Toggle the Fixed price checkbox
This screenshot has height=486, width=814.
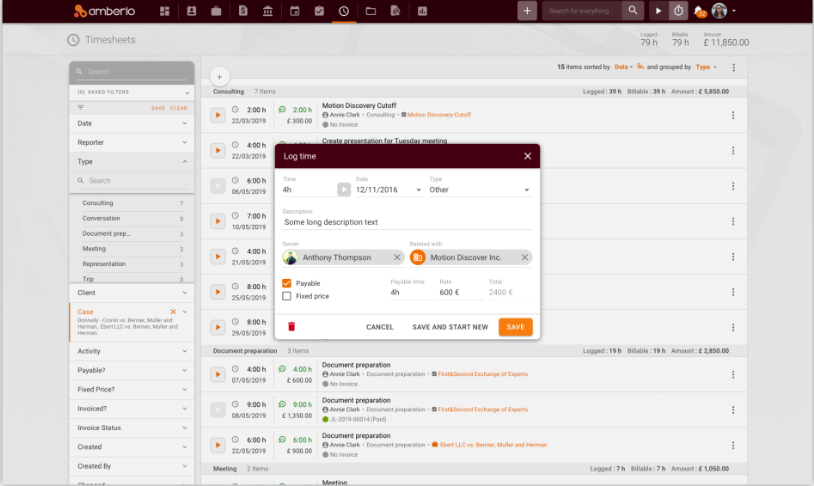pyautogui.click(x=287, y=296)
